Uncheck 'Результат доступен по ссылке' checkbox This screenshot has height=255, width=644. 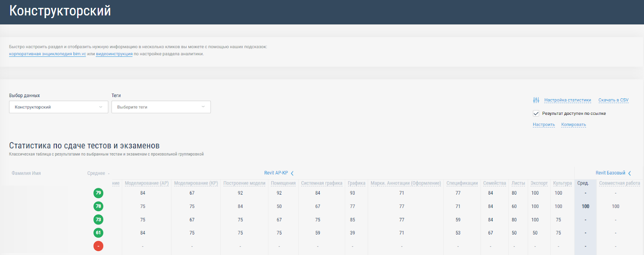tap(536, 113)
